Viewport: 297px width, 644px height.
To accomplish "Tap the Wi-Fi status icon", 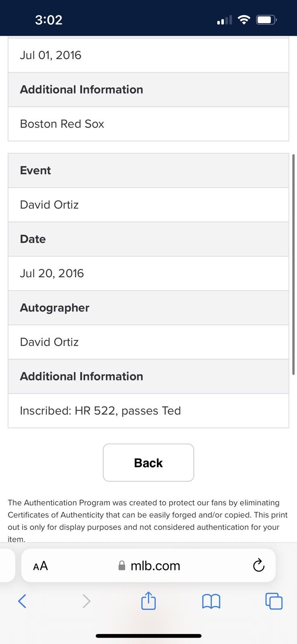I will (x=244, y=20).
